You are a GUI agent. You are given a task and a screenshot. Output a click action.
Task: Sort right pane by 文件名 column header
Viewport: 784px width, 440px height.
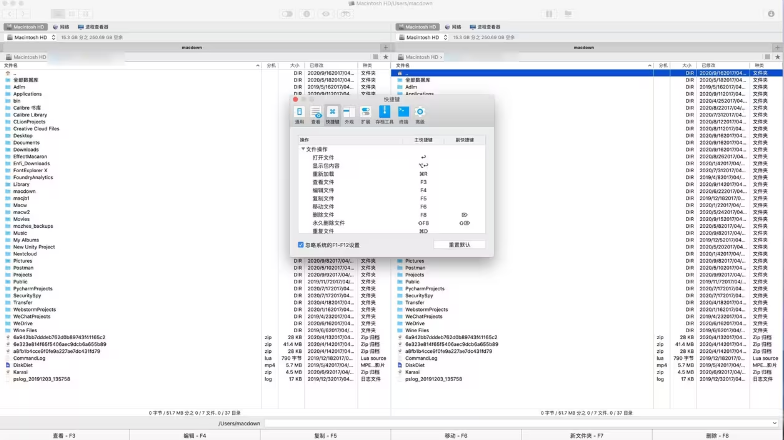pos(523,66)
